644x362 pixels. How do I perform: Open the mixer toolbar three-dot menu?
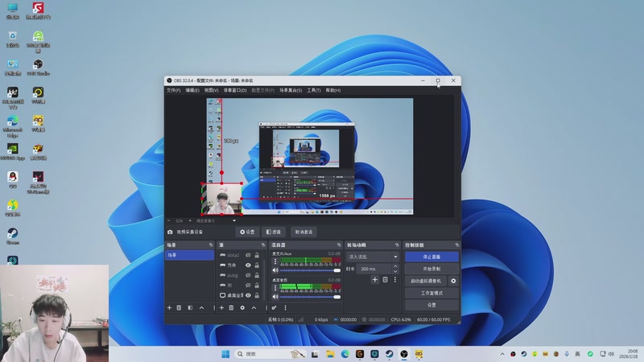(286, 308)
